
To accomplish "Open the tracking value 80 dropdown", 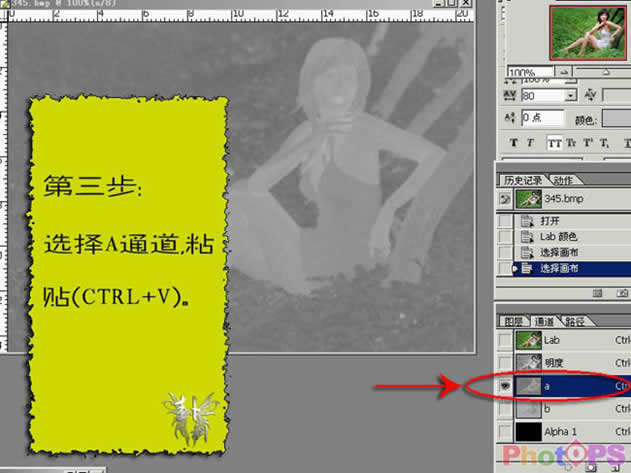I will click(571, 95).
